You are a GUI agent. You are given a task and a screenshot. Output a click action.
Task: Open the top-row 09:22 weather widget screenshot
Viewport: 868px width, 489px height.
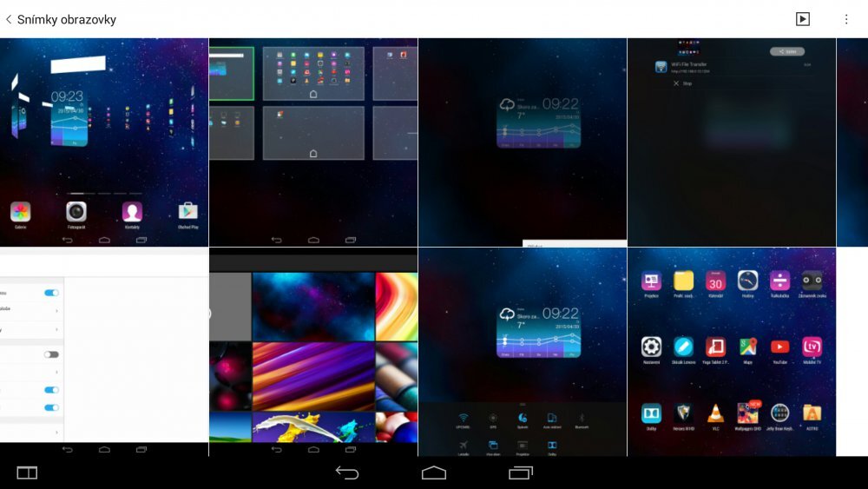click(x=523, y=142)
